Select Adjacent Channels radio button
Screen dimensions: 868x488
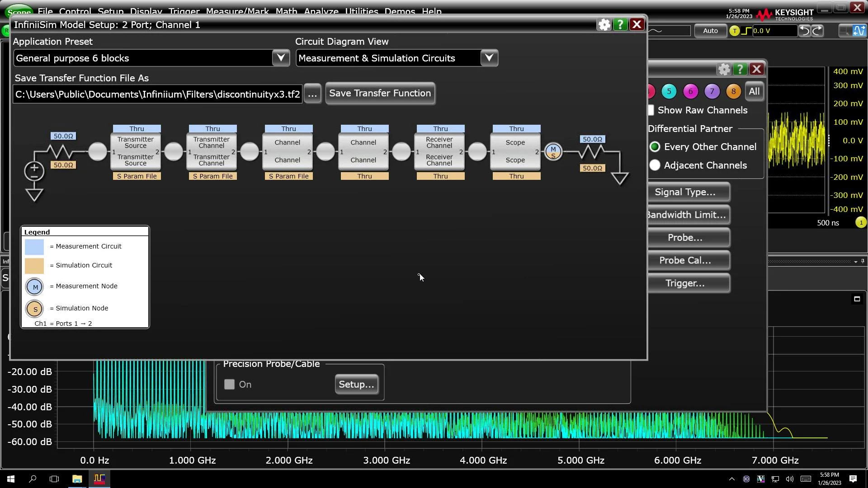[x=655, y=165]
